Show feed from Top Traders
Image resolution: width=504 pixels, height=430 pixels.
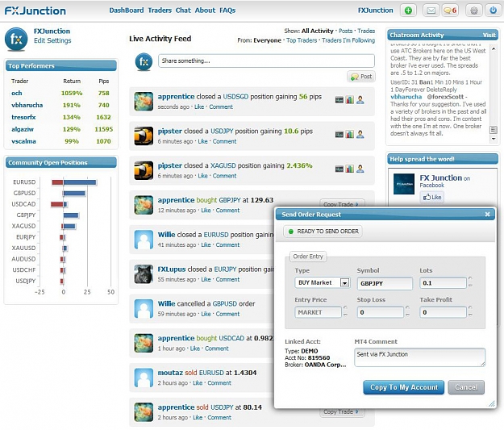coord(302,40)
